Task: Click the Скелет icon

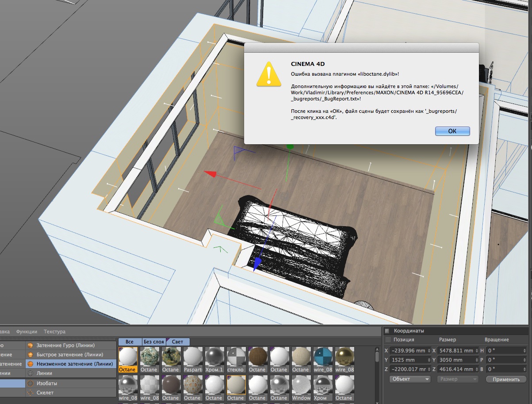Action: point(31,392)
